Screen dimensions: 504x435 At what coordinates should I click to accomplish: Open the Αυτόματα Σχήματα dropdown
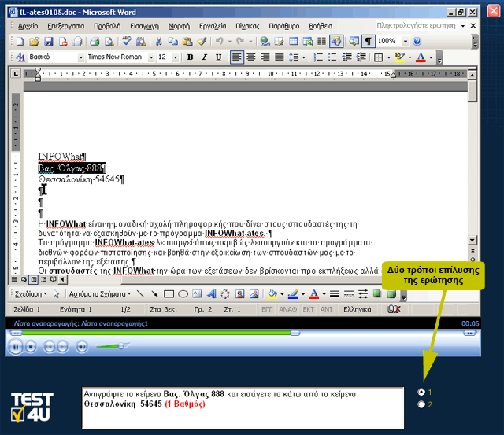point(100,293)
